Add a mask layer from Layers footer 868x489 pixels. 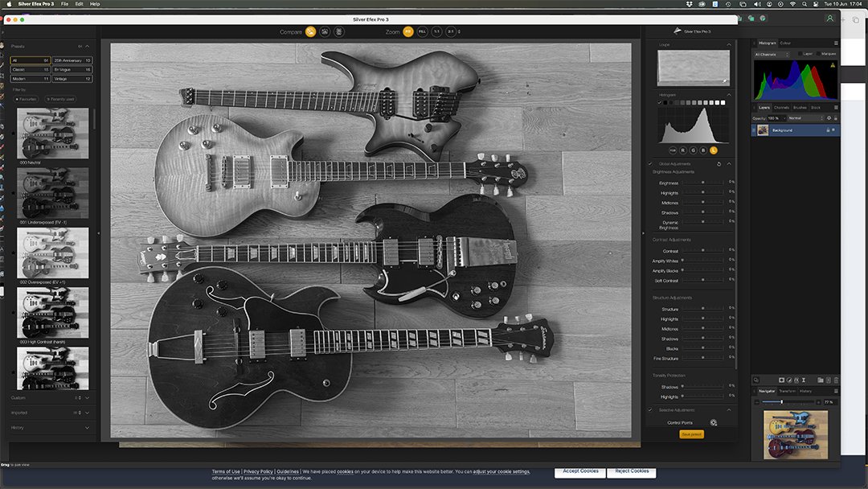click(x=782, y=380)
